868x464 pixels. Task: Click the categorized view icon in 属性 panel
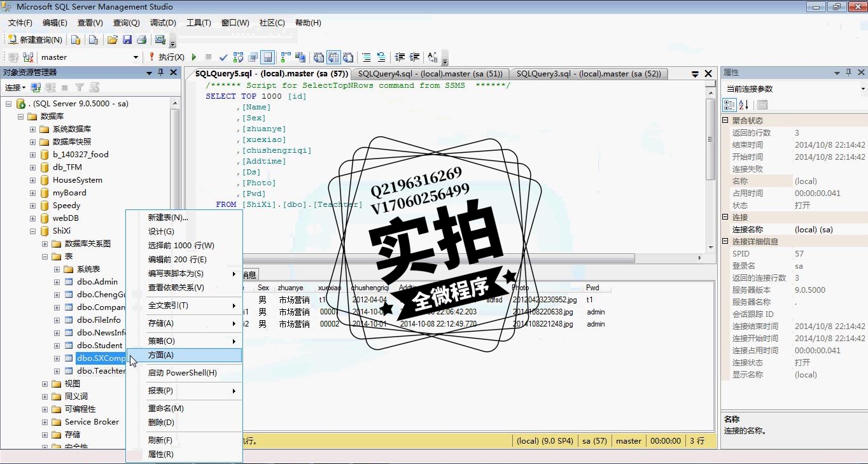pos(730,105)
